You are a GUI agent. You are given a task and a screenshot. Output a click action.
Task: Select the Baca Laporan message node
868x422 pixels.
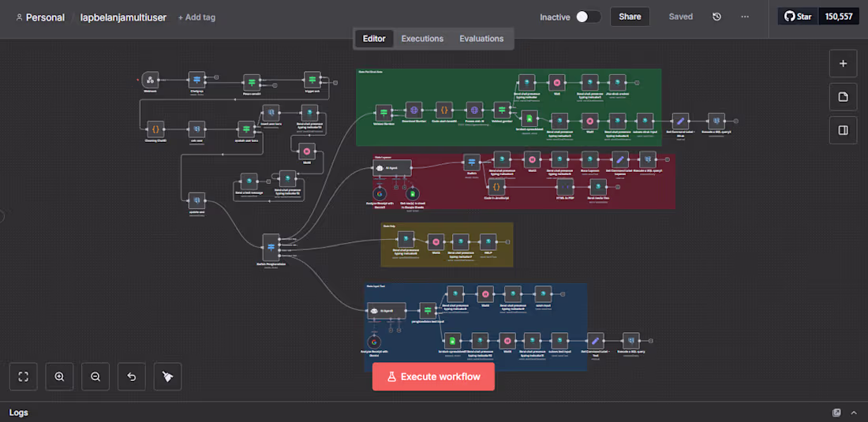[590, 160]
